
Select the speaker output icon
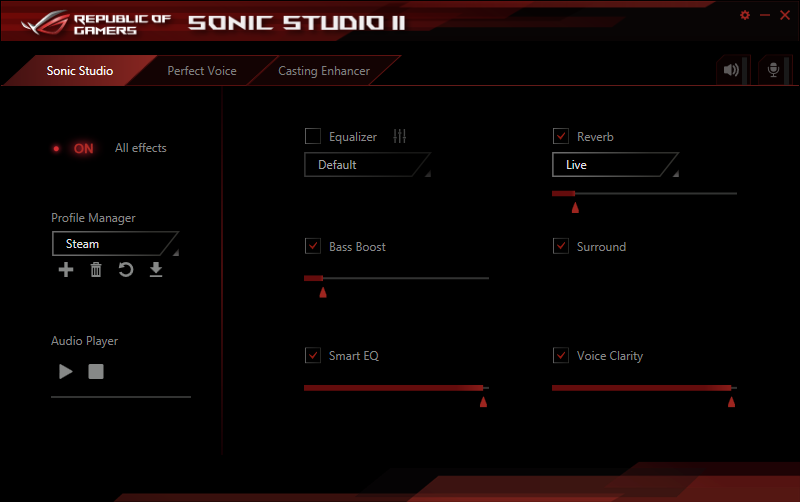click(x=732, y=70)
